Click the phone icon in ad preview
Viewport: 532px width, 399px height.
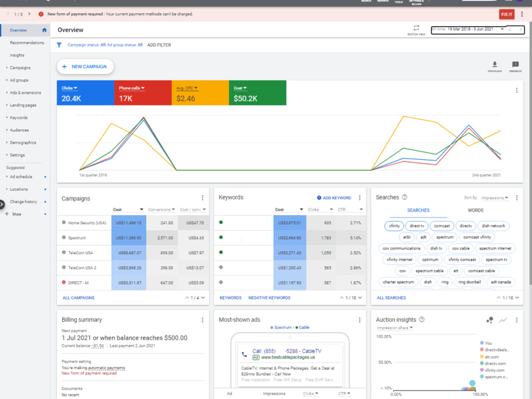coord(244,354)
